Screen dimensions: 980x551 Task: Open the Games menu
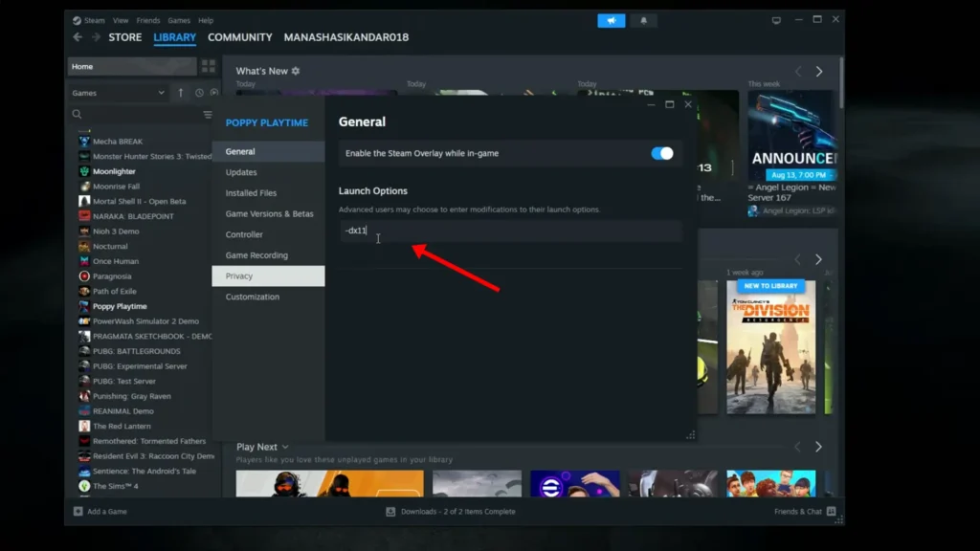click(179, 21)
